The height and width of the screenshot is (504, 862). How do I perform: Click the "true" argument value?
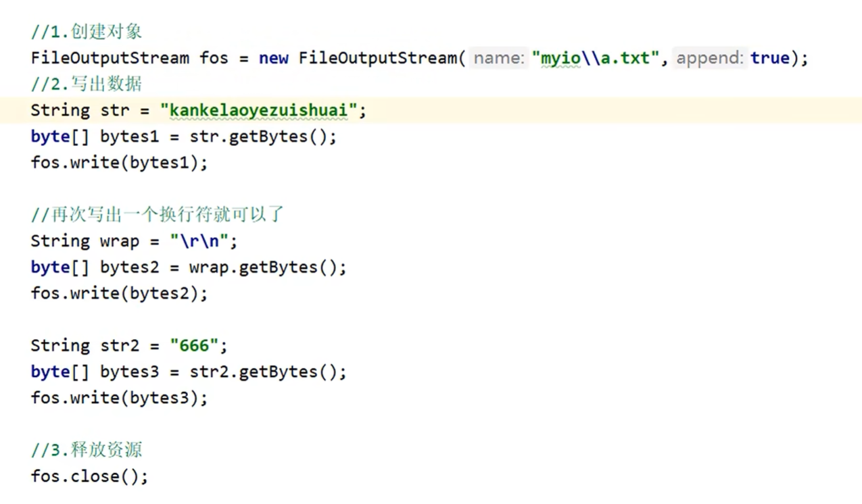pyautogui.click(x=770, y=58)
